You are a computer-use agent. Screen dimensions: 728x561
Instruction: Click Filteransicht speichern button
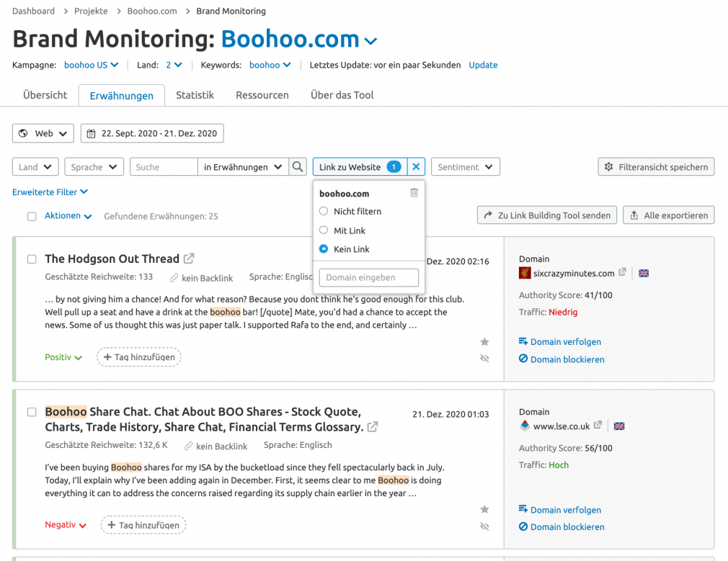pyautogui.click(x=656, y=167)
